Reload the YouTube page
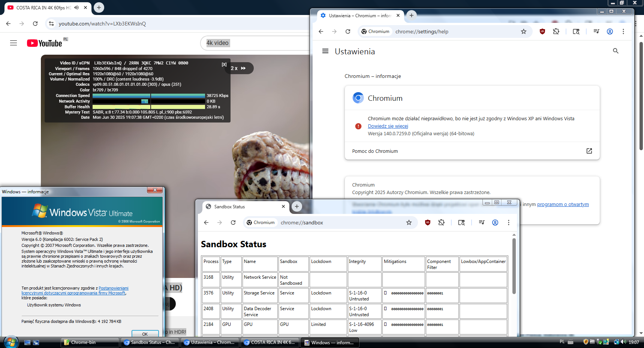The height and width of the screenshot is (348, 644). tap(35, 24)
